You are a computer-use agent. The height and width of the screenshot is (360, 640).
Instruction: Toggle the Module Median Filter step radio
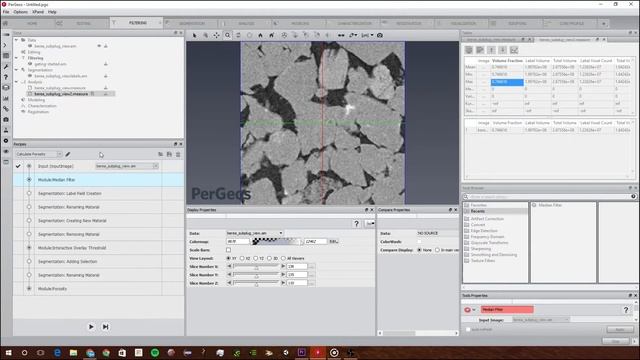[29, 180]
